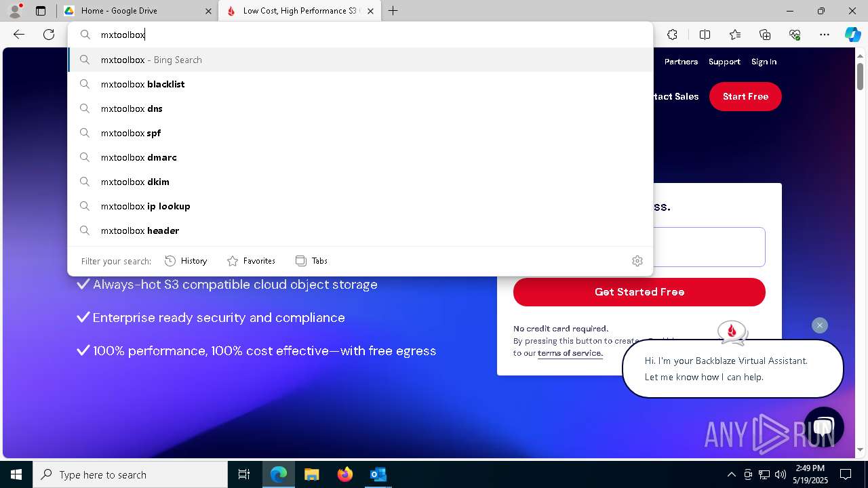The height and width of the screenshot is (488, 868).
Task: Open Microsoft Edge from the taskbar
Action: (279, 474)
